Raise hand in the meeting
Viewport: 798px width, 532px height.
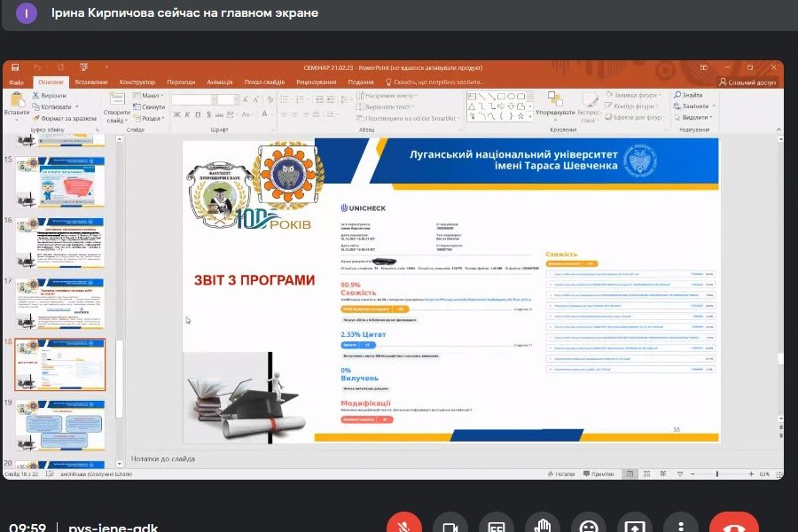click(x=543, y=524)
